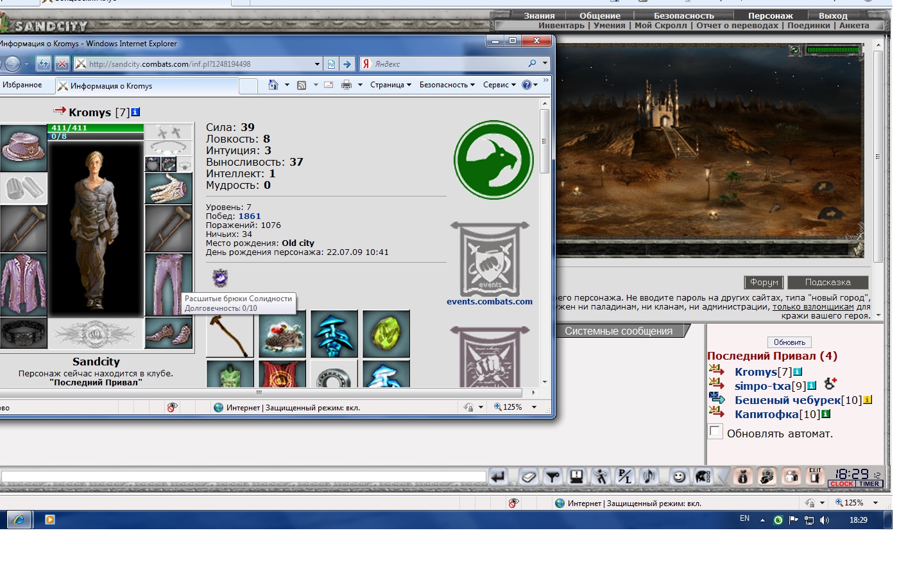924x578 pixels.
Task: Click the necklace slot
Action: [x=169, y=148]
